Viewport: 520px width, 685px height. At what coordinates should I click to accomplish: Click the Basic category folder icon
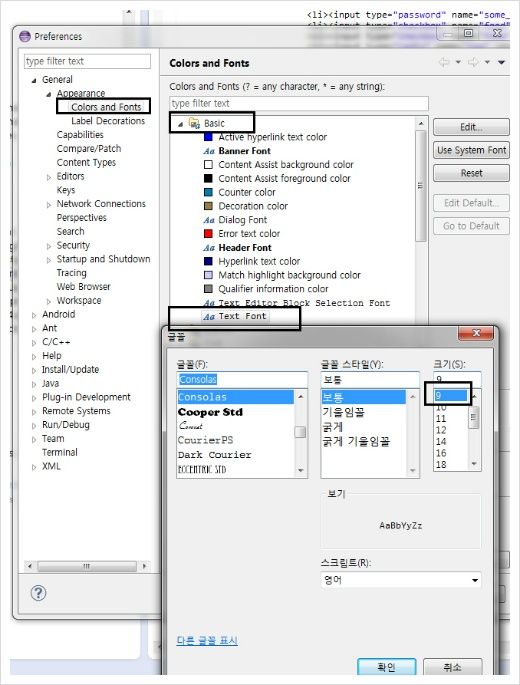click(x=194, y=123)
